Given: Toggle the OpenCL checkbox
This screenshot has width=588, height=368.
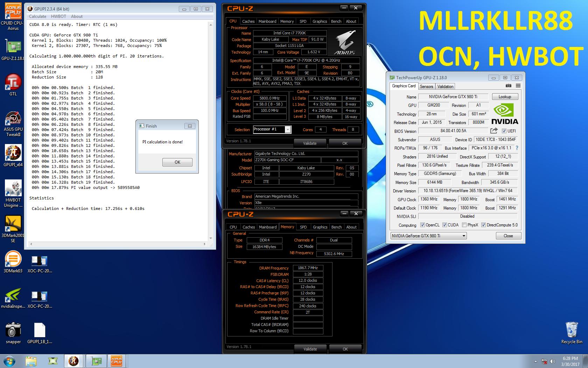Looking at the screenshot, I should coord(422,225).
